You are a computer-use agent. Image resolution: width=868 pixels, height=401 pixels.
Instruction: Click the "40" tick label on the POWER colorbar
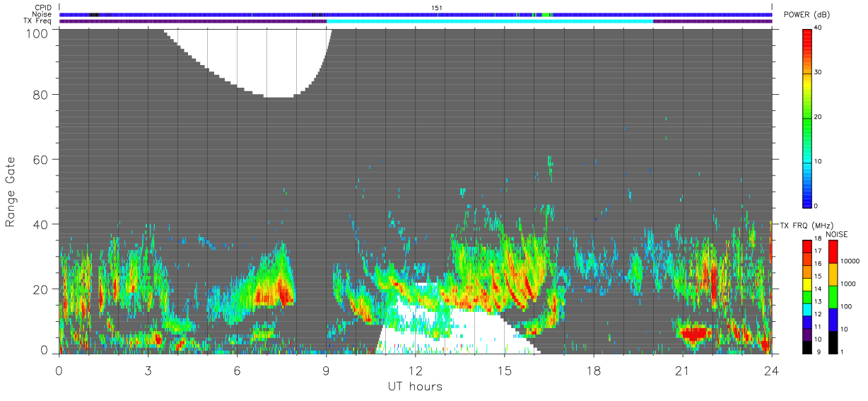818,28
